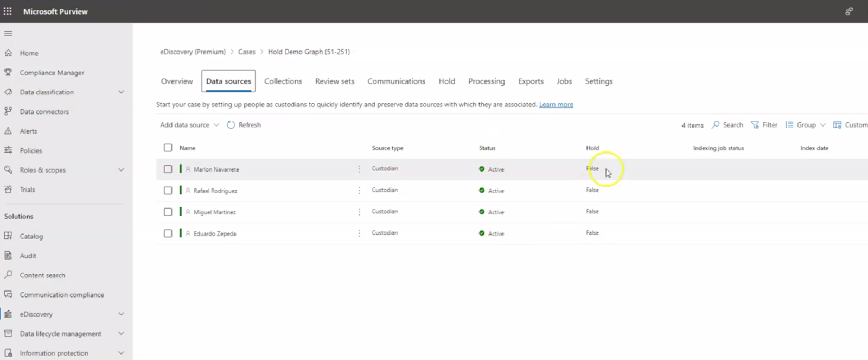This screenshot has height=360, width=868.
Task: Open the Group dropdown arrow
Action: [823, 125]
